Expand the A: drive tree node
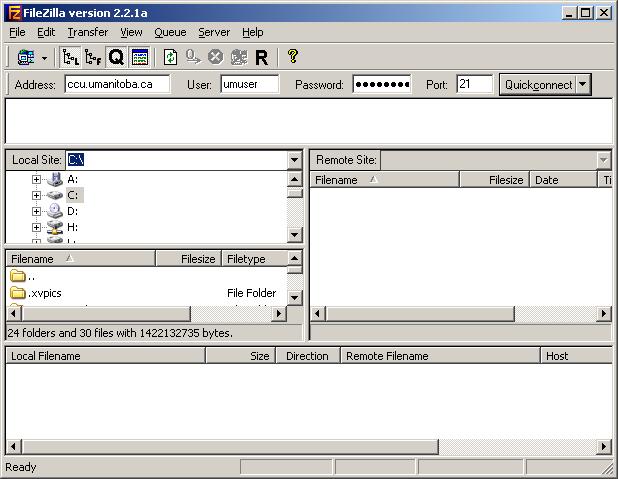Image resolution: width=618 pixels, height=479 pixels. [x=36, y=180]
